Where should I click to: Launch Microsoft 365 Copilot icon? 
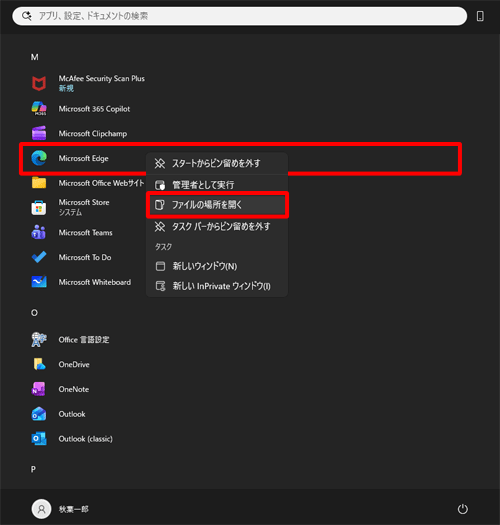click(x=39, y=108)
